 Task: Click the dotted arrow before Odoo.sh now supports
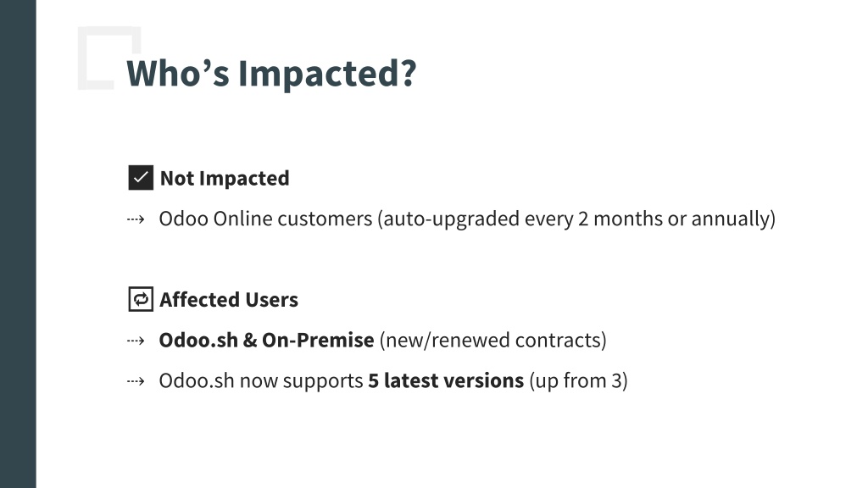(x=136, y=381)
